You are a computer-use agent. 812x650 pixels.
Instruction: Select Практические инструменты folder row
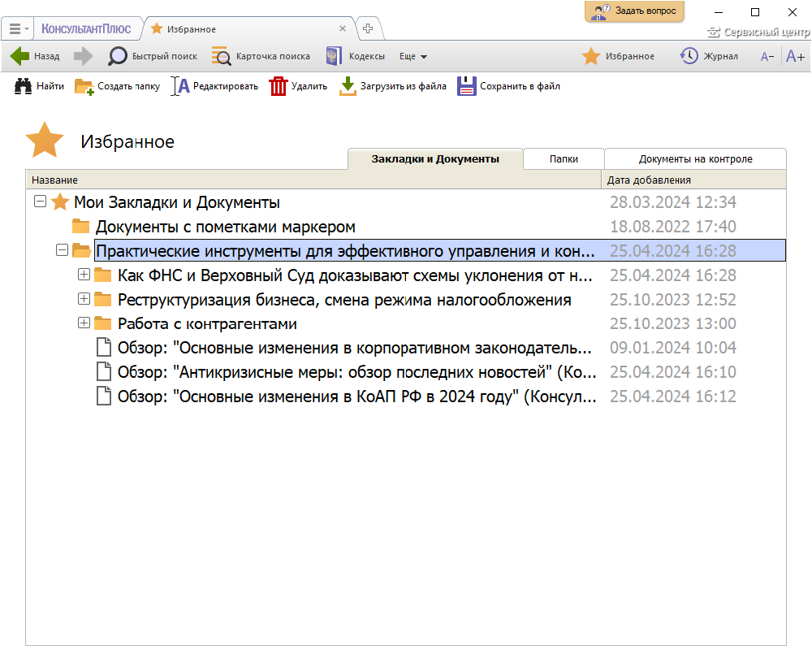(x=439, y=251)
